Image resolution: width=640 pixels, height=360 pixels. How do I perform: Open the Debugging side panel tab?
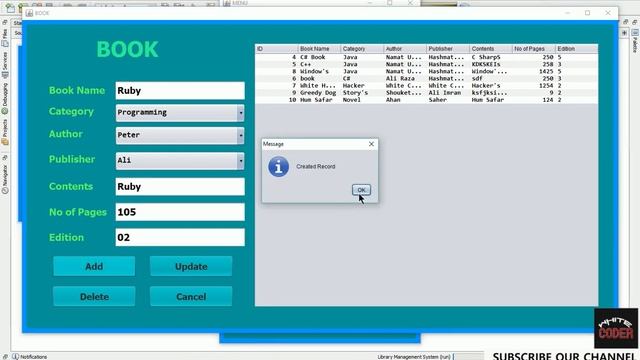[x=5, y=98]
